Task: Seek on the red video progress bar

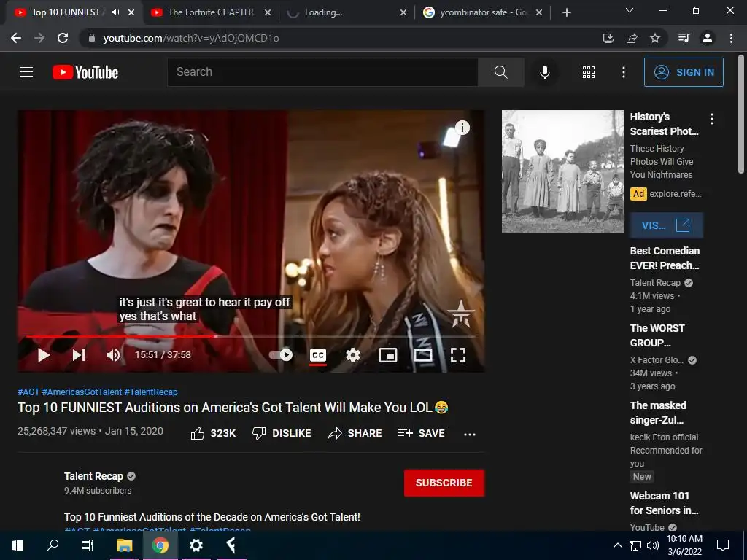Action: click(250, 336)
